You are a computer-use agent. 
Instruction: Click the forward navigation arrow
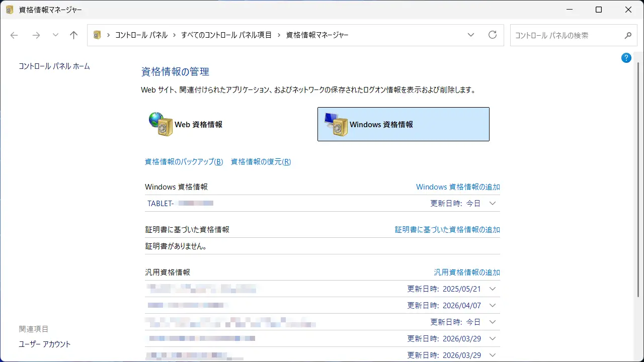[36, 35]
